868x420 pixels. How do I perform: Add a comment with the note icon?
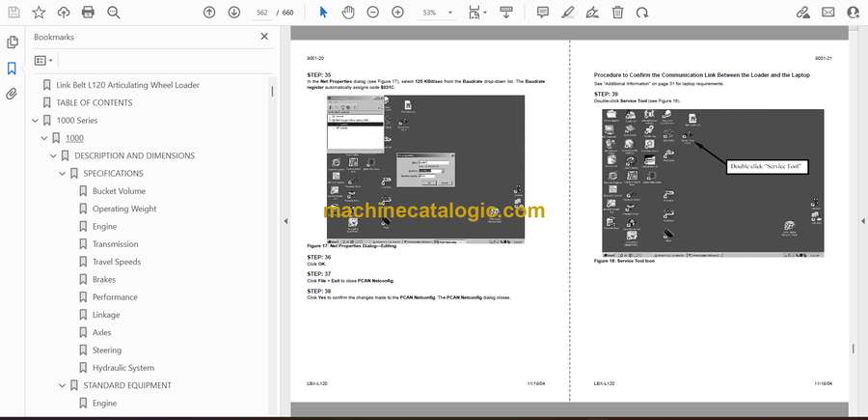tap(542, 13)
